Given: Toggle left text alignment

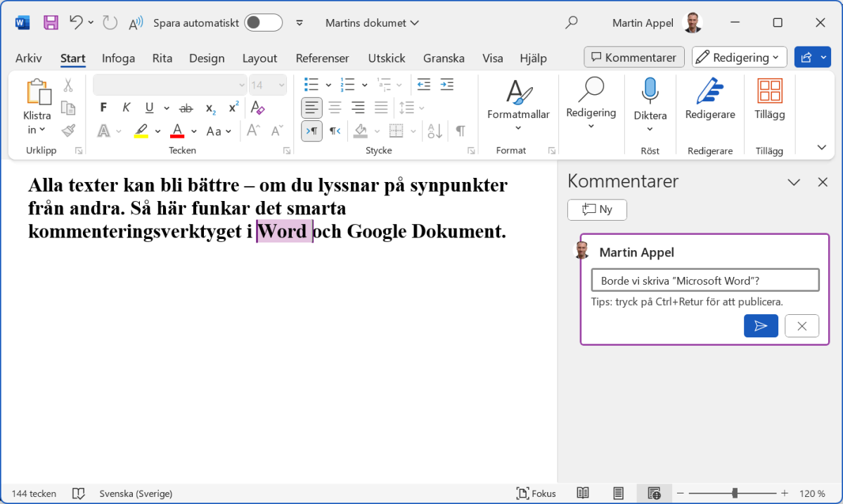Looking at the screenshot, I should point(312,108).
